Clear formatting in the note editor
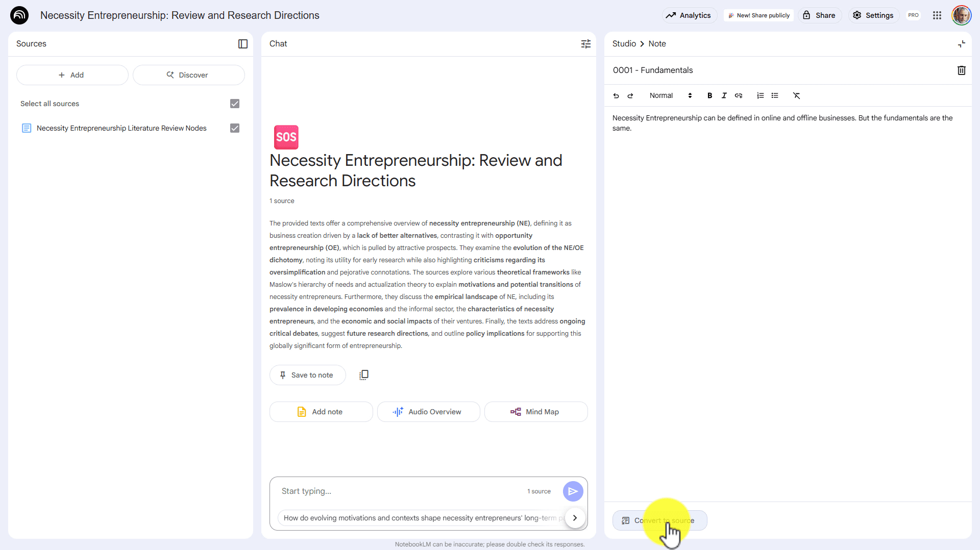This screenshot has width=980, height=550. click(x=796, y=95)
